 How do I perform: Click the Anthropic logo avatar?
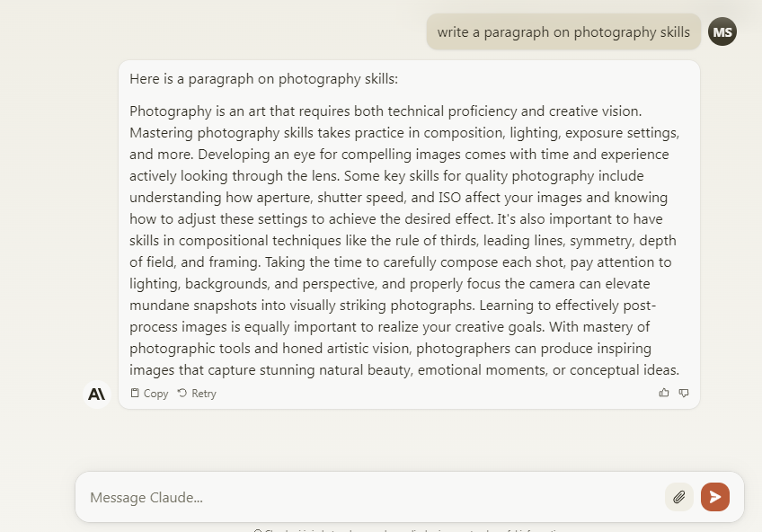tap(97, 394)
